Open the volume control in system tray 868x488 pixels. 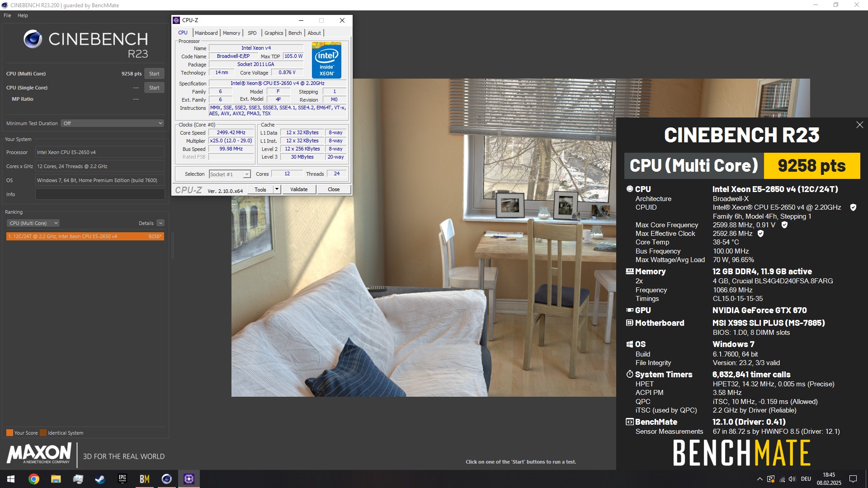792,479
